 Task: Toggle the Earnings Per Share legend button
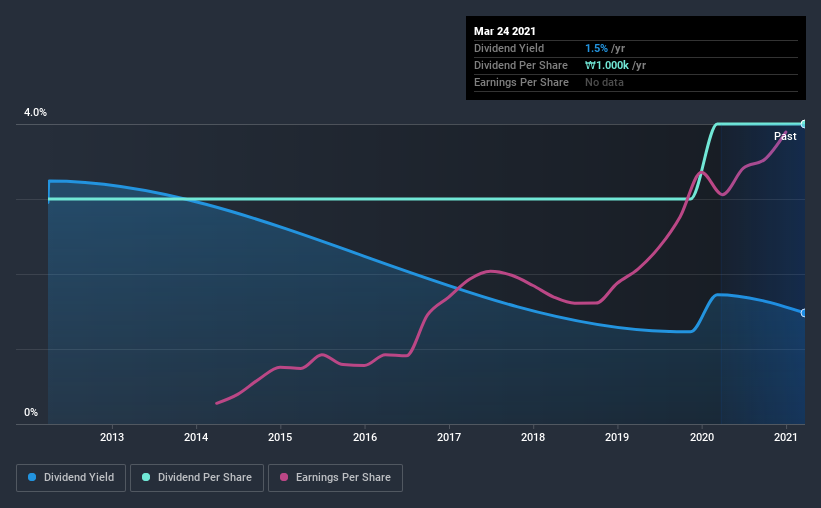pos(336,478)
